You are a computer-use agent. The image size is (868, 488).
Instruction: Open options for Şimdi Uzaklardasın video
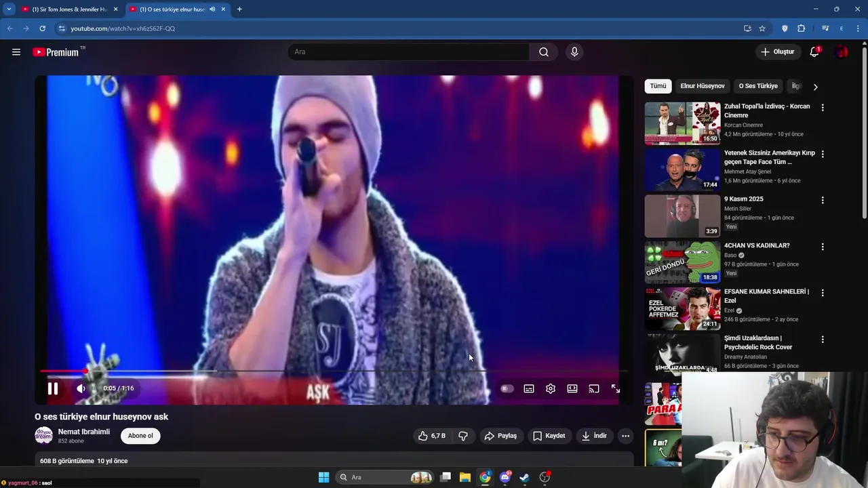click(823, 339)
